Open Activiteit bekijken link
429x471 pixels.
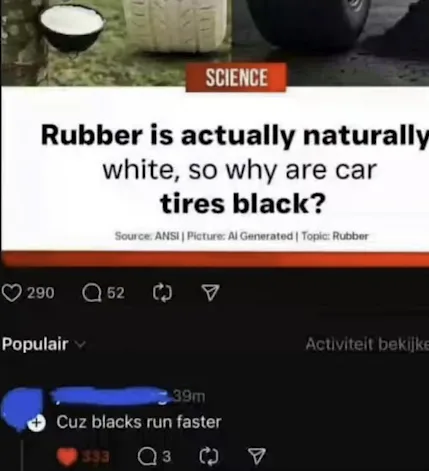[x=367, y=344]
